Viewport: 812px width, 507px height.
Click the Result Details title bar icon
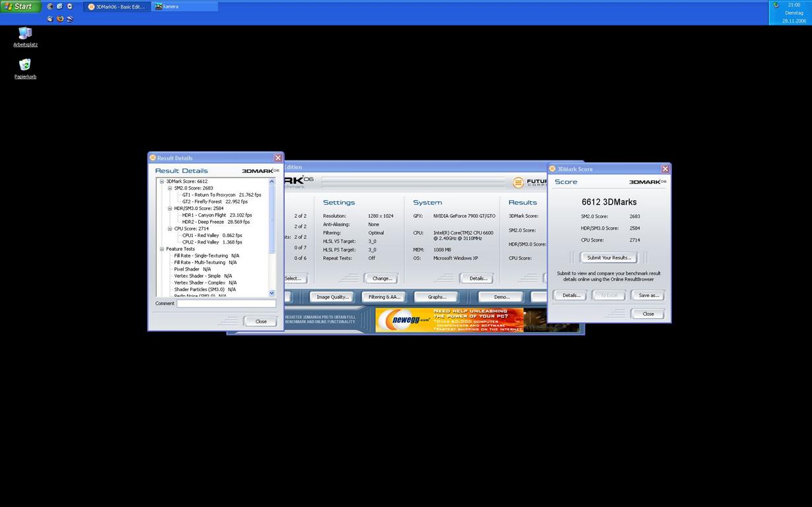pyautogui.click(x=153, y=158)
